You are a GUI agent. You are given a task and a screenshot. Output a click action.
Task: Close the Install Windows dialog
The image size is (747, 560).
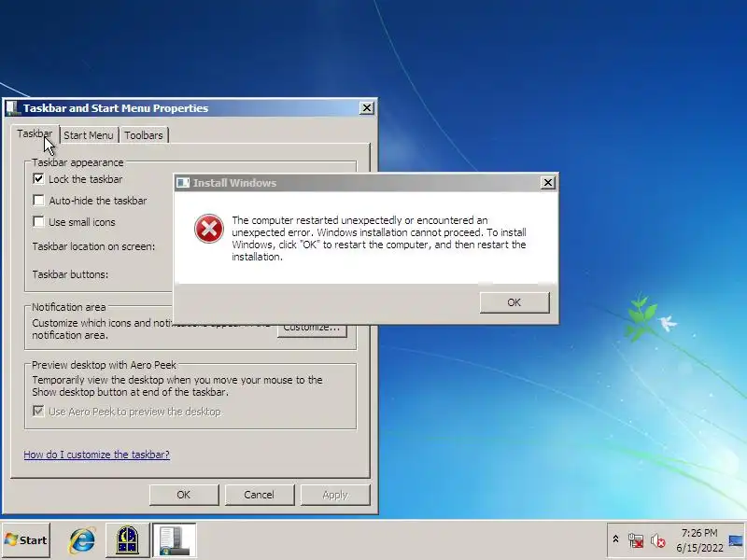548,182
